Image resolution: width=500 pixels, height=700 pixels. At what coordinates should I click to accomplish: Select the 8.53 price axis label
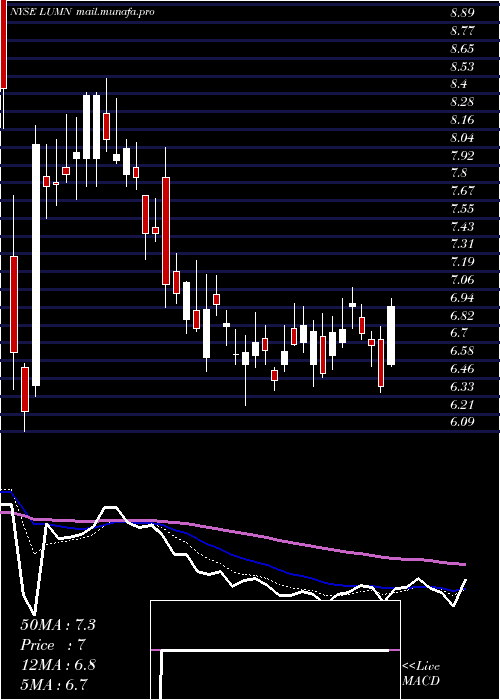(x=462, y=67)
